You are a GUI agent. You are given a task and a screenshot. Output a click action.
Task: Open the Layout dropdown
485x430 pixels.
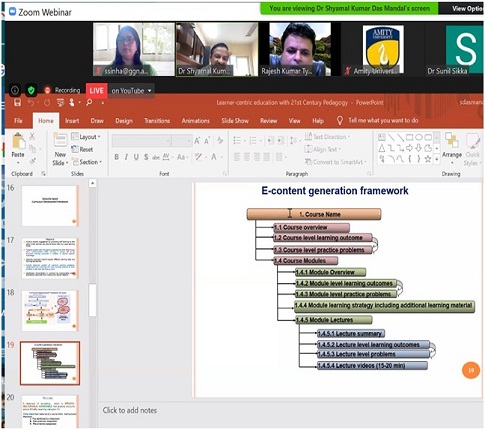[x=86, y=137]
